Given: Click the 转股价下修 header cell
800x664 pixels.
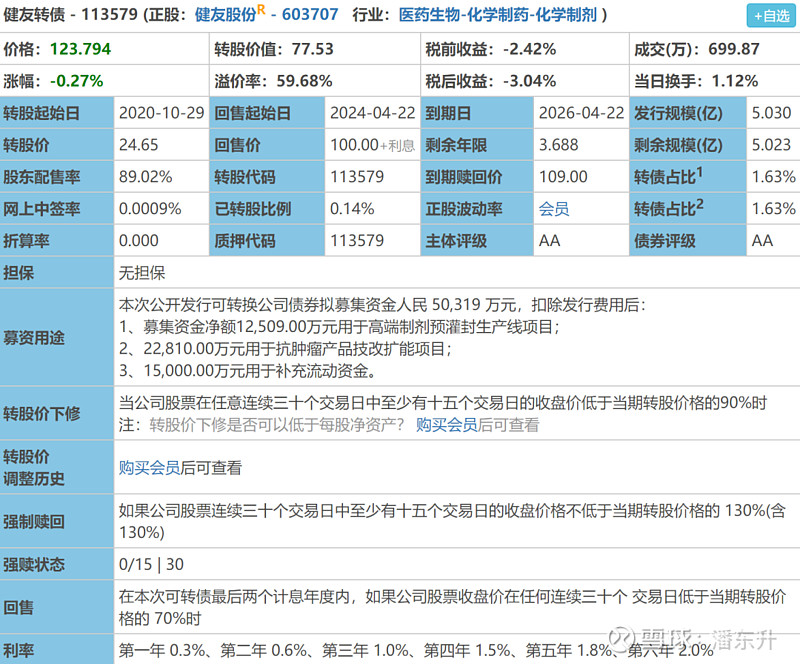Looking at the screenshot, I should point(57,413).
